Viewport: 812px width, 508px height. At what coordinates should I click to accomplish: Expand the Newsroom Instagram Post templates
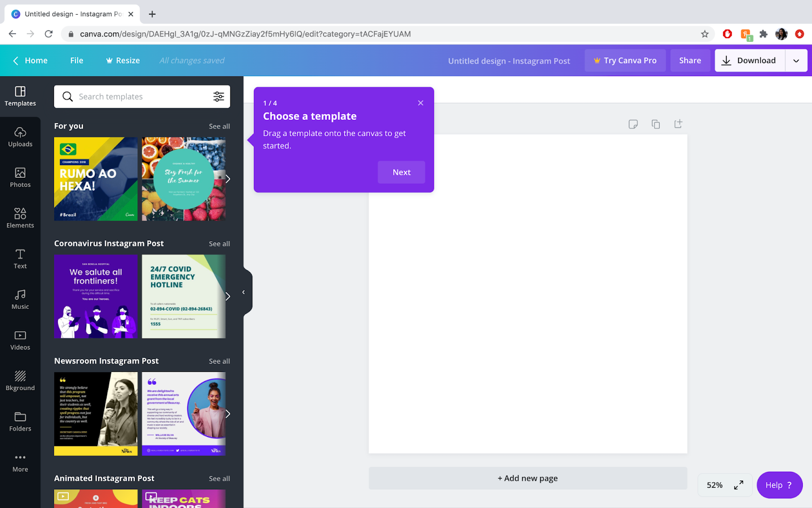[219, 361]
